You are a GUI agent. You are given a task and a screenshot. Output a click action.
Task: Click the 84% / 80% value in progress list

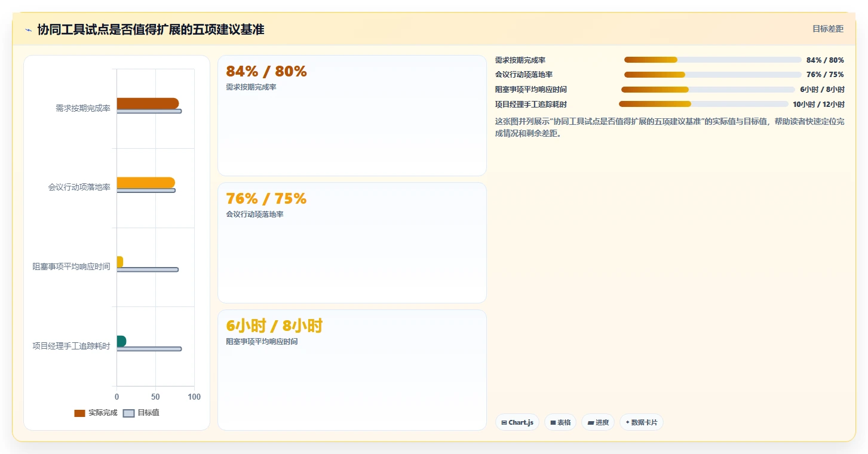825,60
